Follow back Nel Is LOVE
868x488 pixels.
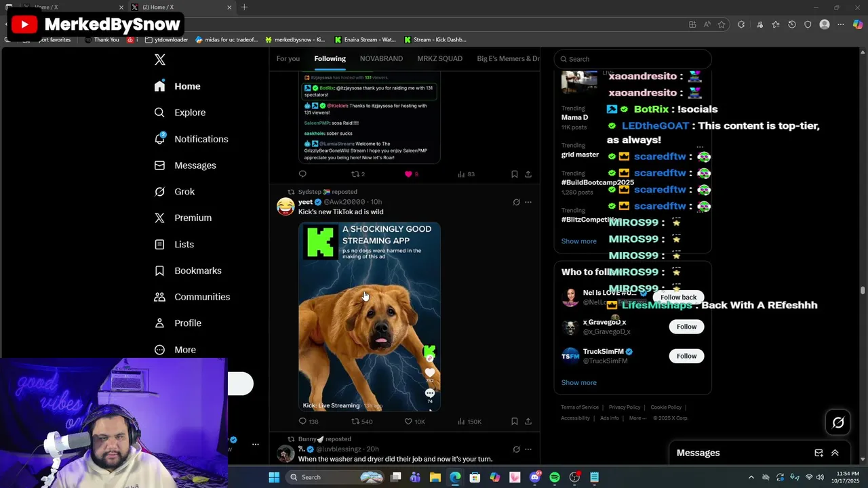(x=678, y=297)
